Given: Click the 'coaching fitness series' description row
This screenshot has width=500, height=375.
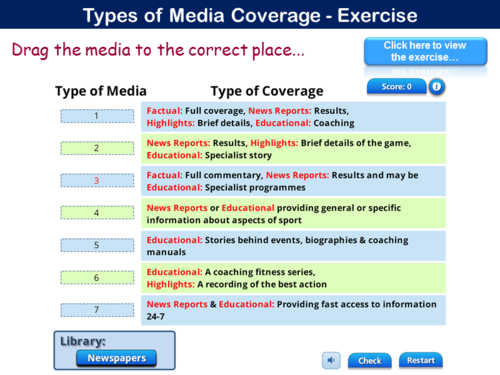Looking at the screenshot, I should click(293, 278).
